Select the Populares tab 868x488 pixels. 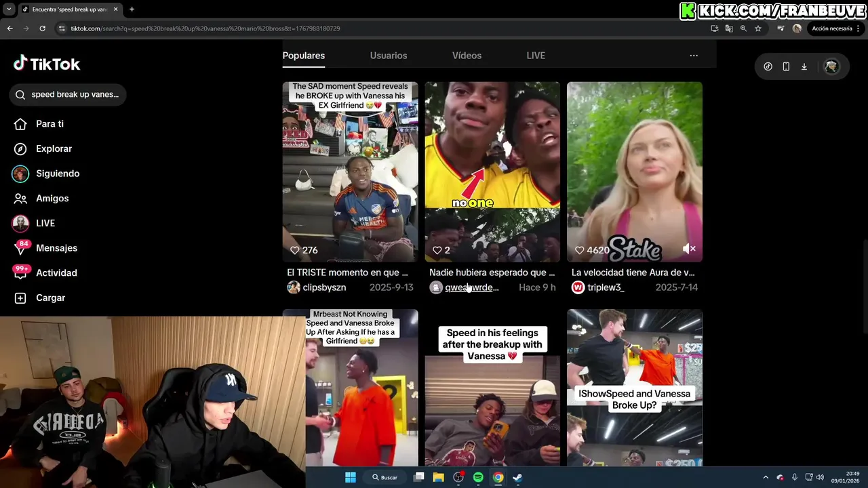[304, 56]
